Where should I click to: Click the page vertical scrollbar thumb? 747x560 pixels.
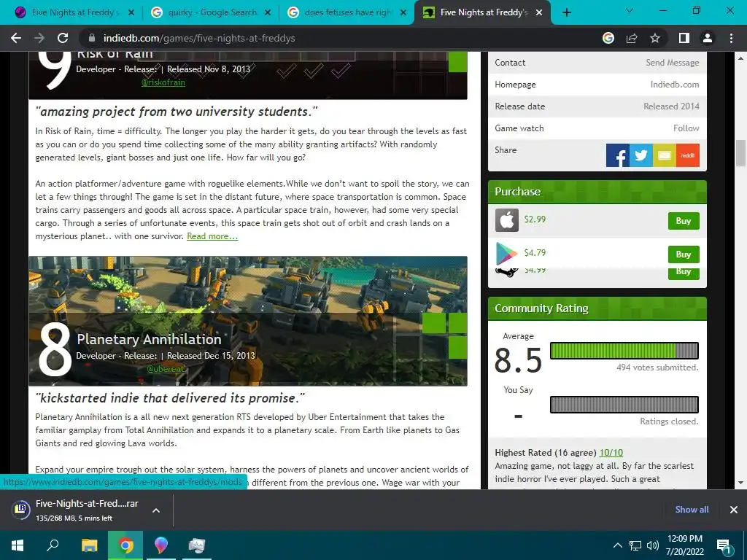(740, 153)
